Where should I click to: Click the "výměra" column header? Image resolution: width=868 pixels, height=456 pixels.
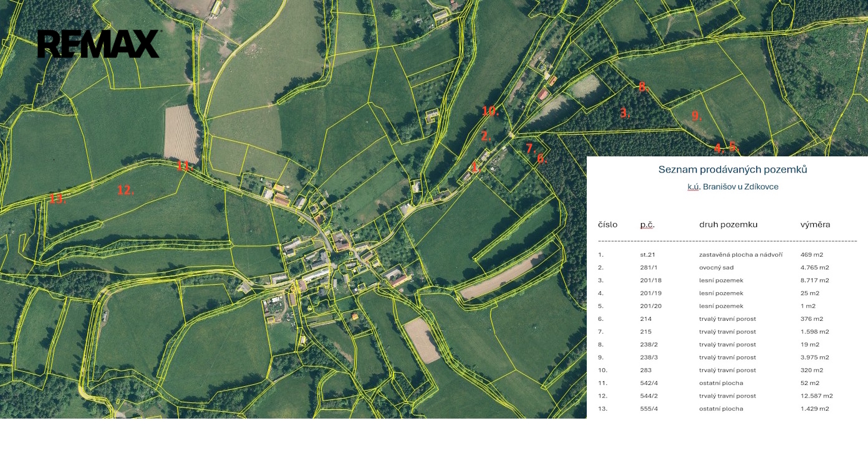coord(815,225)
